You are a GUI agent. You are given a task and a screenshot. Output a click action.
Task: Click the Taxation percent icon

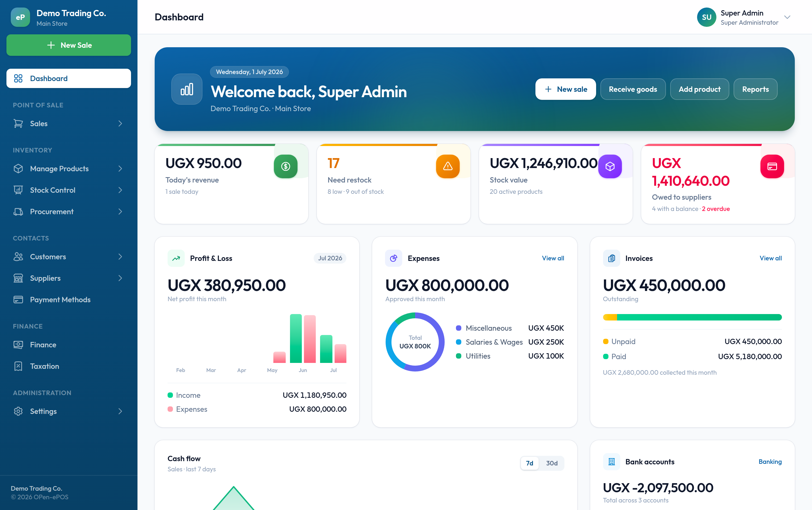point(18,366)
